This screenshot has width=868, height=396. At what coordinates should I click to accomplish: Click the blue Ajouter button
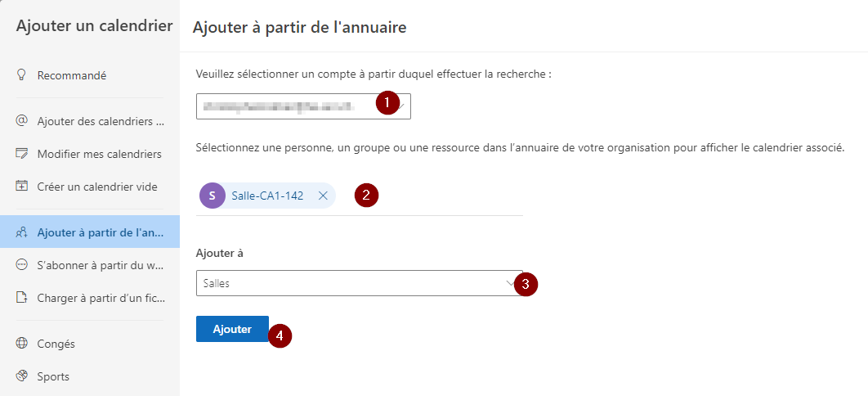tap(232, 329)
